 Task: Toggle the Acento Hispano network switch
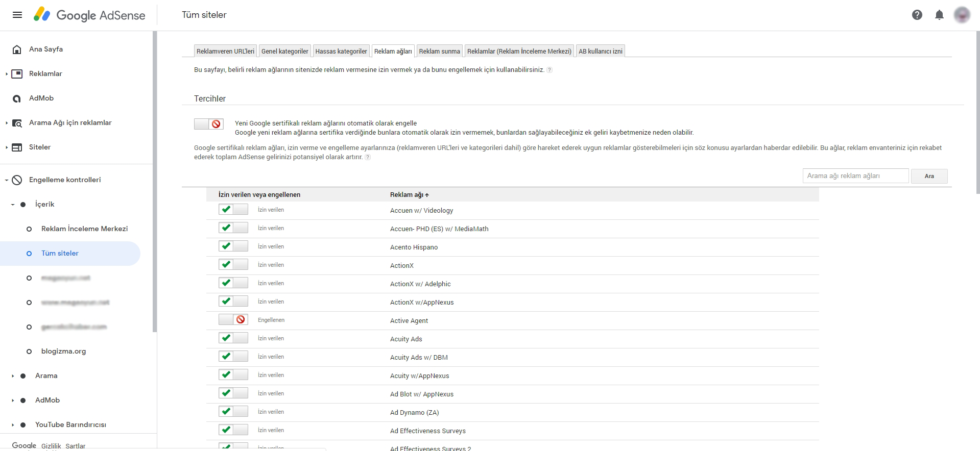233,246
